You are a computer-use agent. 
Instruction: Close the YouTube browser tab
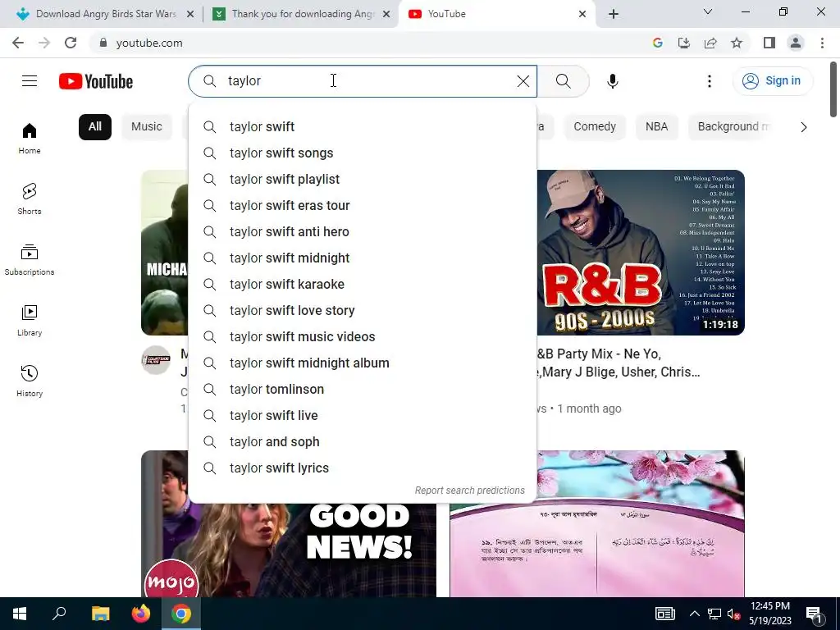click(x=582, y=14)
